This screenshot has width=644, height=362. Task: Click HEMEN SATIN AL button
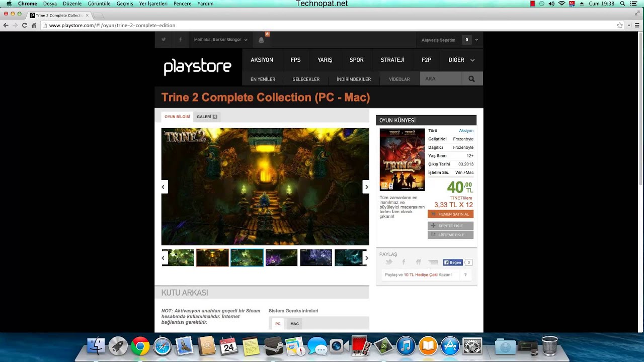coord(450,214)
